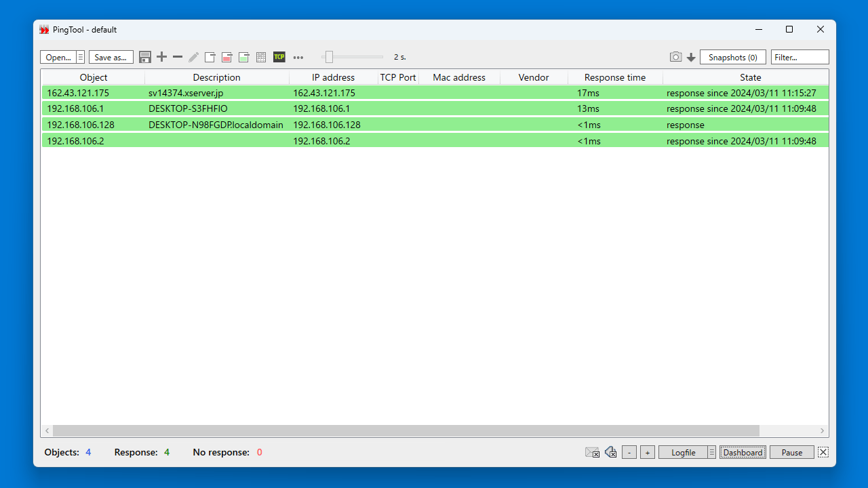Click in the Filter input field
The width and height of the screenshot is (868, 488).
800,57
